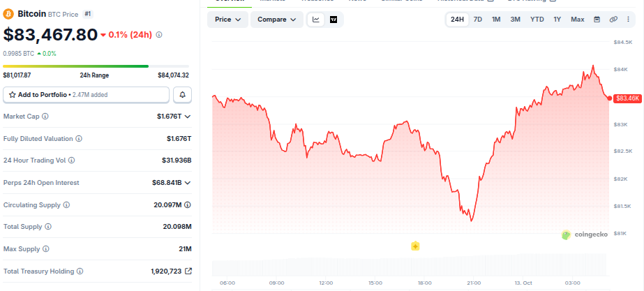Click the $83,467.80 price

coord(50,35)
